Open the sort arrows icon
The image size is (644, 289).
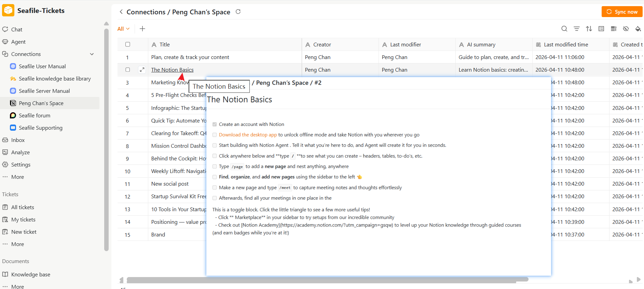[589, 29]
